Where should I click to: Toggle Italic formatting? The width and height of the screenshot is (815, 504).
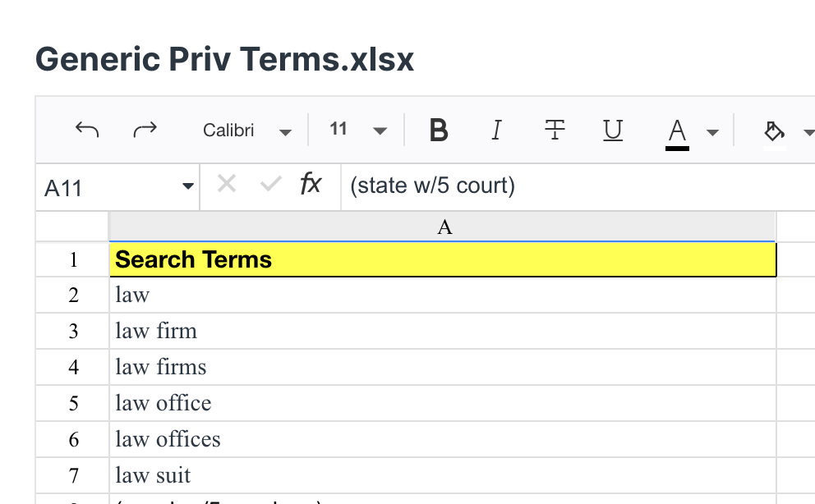(496, 130)
